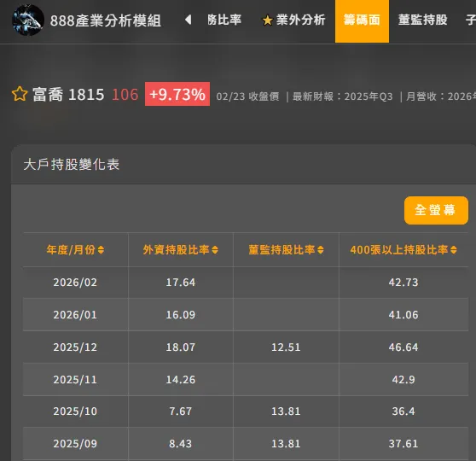Click the 17.64 foreign holding value
Viewport: 476px width, 461px height.
click(181, 283)
